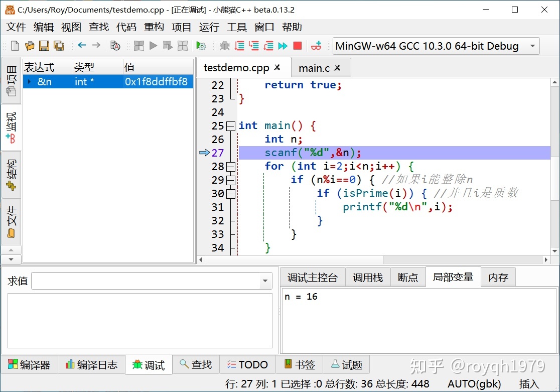Open the 编辑 menu
The image size is (560, 392).
click(44, 27)
